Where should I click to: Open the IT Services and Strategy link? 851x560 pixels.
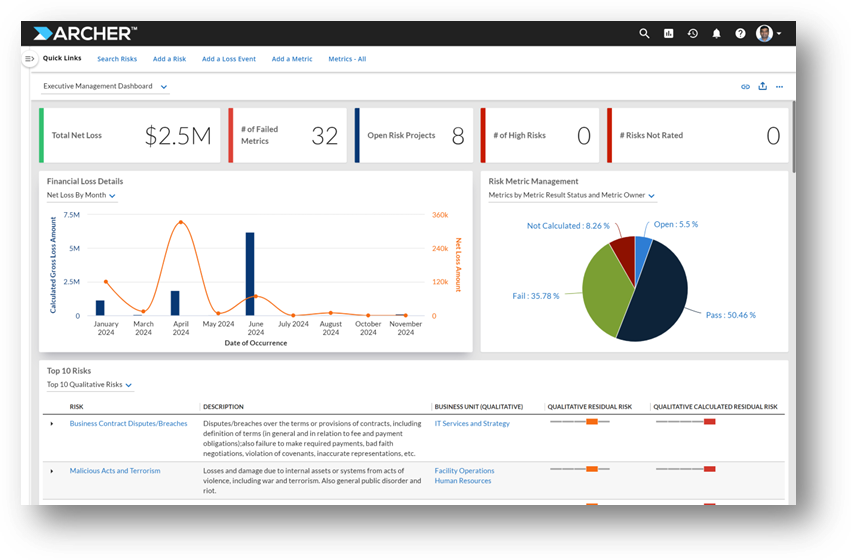(472, 423)
